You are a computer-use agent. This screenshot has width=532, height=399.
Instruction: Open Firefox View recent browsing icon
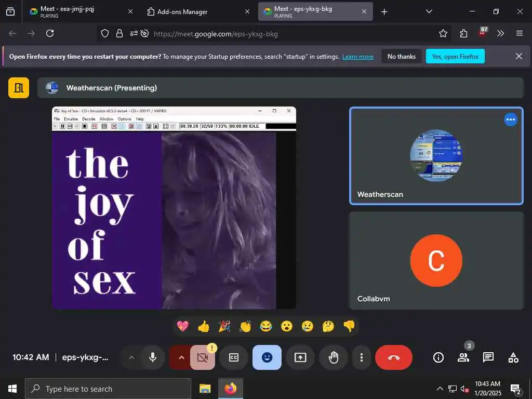10,11
